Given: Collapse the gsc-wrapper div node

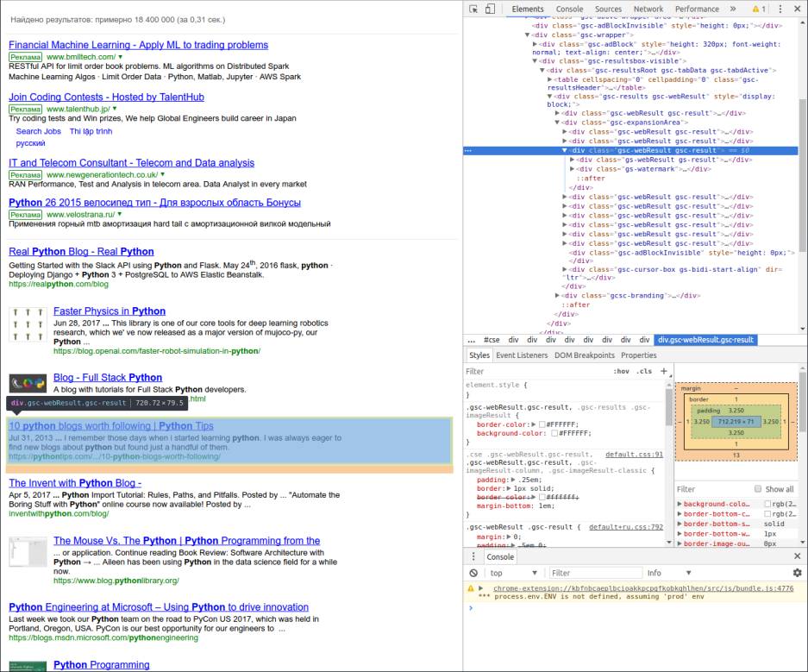Looking at the screenshot, I should [527, 35].
